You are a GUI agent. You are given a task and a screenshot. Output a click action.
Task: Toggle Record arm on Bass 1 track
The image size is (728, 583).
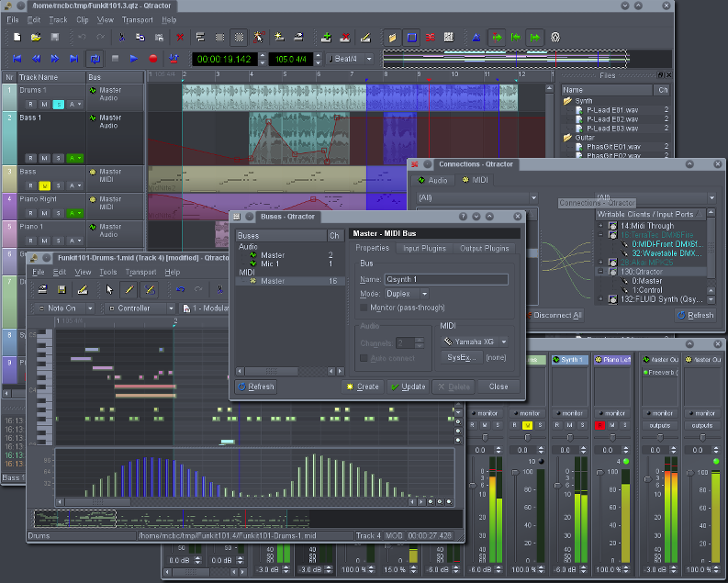(x=30, y=158)
